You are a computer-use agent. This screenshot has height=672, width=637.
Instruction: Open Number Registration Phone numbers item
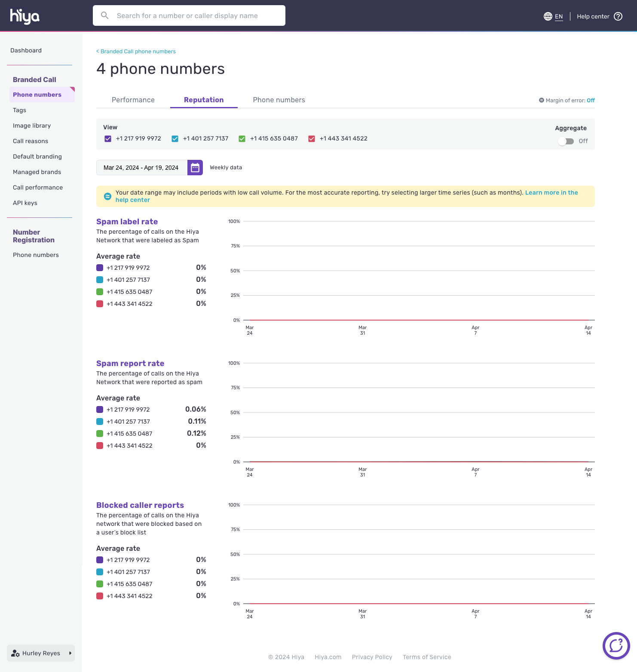point(36,255)
